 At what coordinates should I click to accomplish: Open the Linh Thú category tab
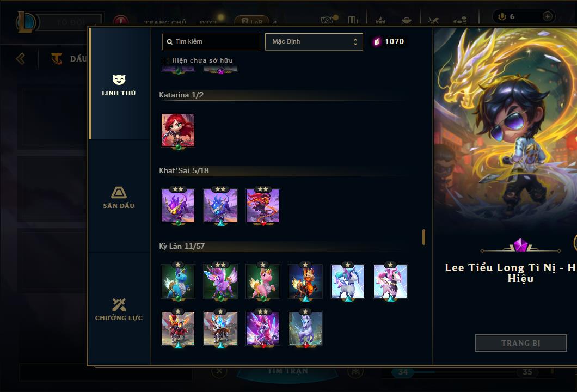point(119,84)
